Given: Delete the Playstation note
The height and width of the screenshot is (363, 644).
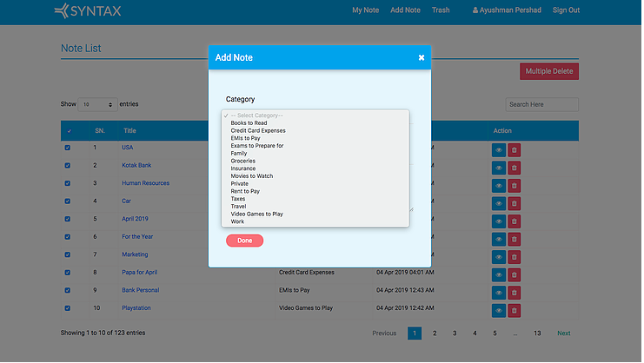Looking at the screenshot, I should click(x=514, y=311).
